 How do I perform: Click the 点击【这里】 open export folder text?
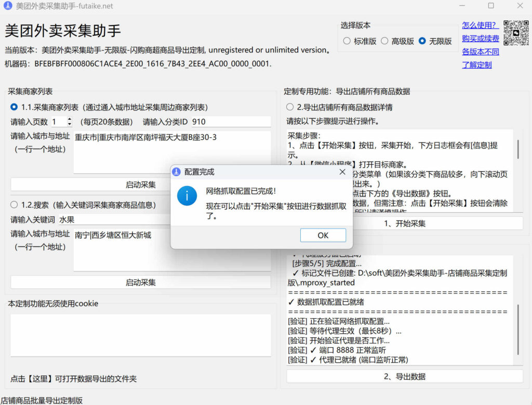click(74, 378)
